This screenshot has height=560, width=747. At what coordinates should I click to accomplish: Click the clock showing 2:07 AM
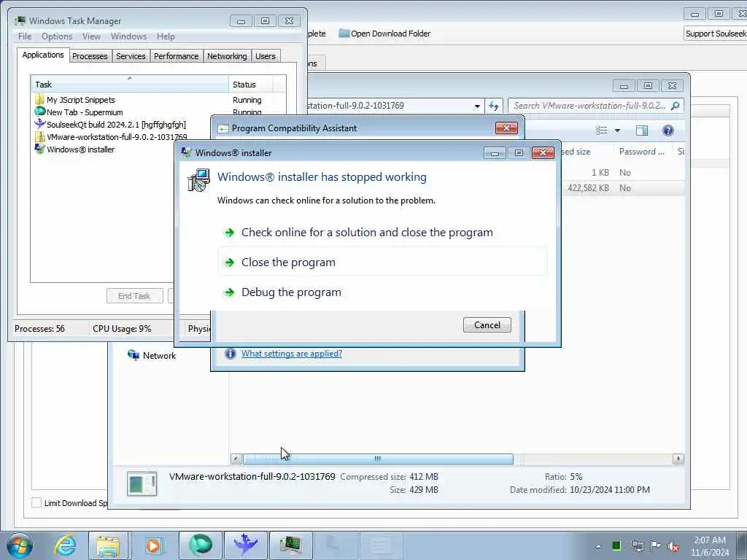710,540
